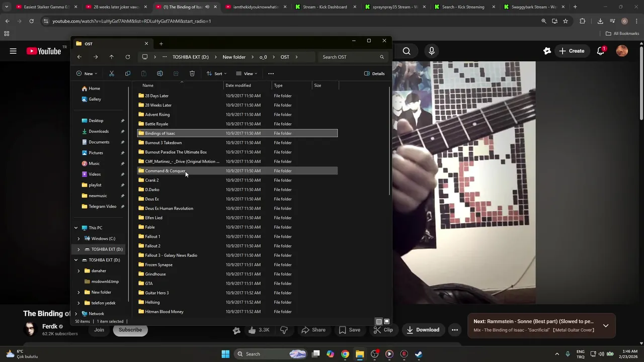Screen dimensions: 644x362
Task: Switch to large thumbnails view toggle
Action: [386, 321]
